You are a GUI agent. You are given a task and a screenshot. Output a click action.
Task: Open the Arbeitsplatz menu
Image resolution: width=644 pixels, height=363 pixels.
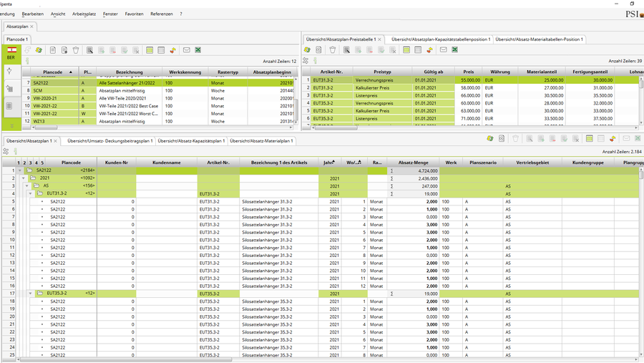(x=84, y=14)
